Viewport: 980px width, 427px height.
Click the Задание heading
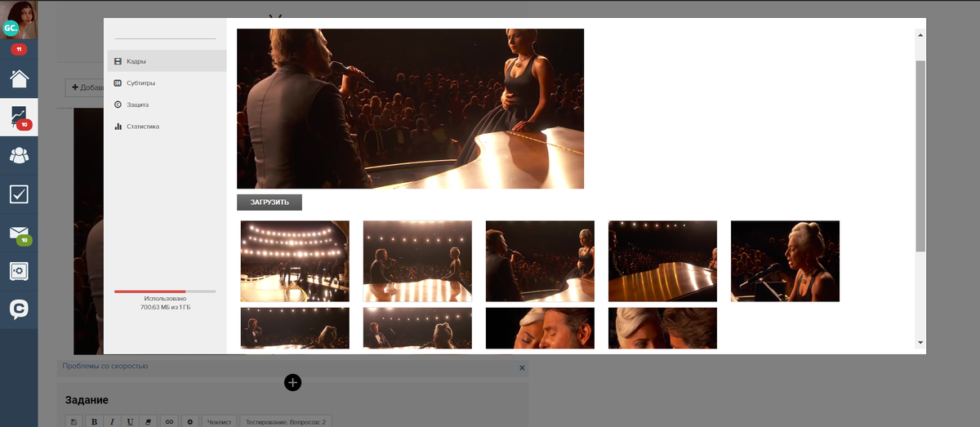click(x=87, y=400)
